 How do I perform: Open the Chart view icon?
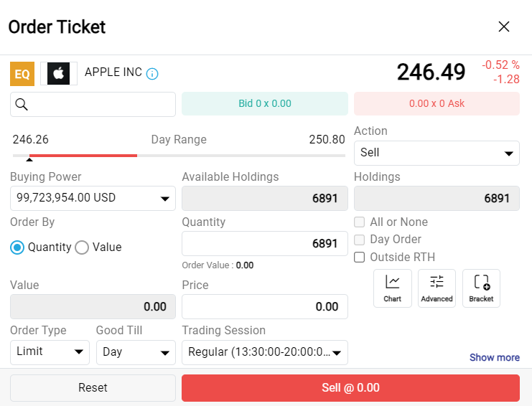click(393, 288)
